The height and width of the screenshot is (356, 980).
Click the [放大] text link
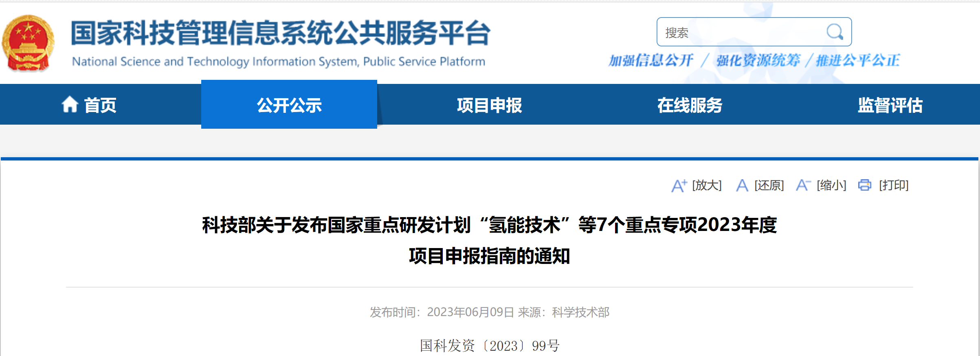pyautogui.click(x=707, y=185)
